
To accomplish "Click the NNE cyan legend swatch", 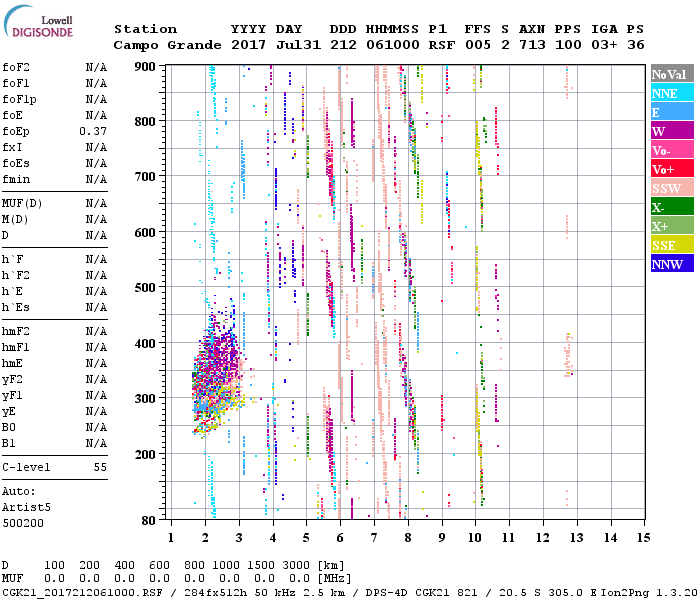I will pyautogui.click(x=670, y=94).
